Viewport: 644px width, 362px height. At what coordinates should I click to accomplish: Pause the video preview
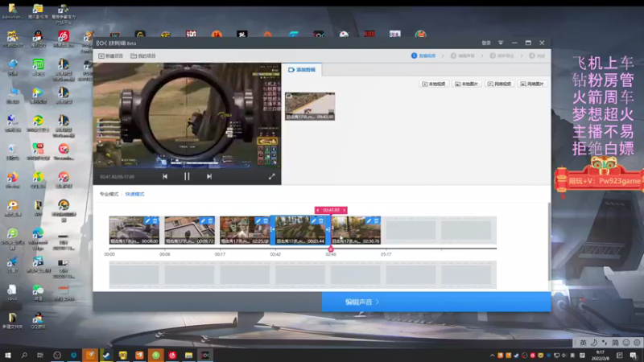(x=187, y=176)
